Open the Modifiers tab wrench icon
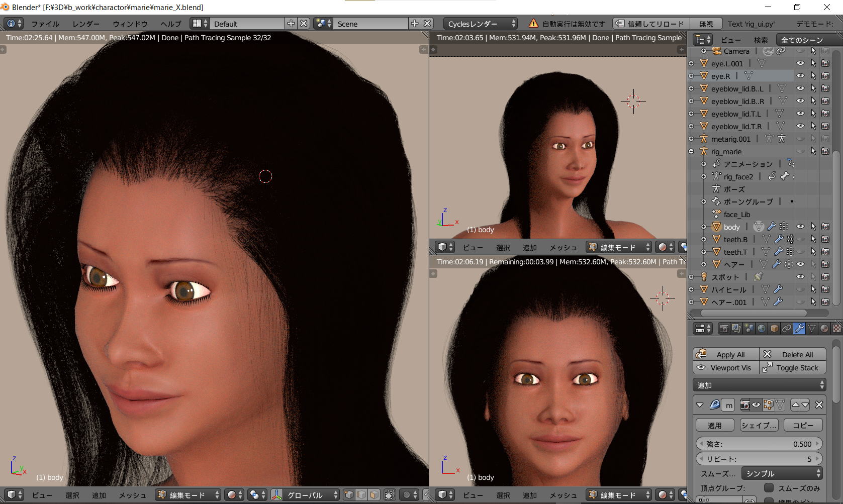This screenshot has height=504, width=843. pos(799,329)
